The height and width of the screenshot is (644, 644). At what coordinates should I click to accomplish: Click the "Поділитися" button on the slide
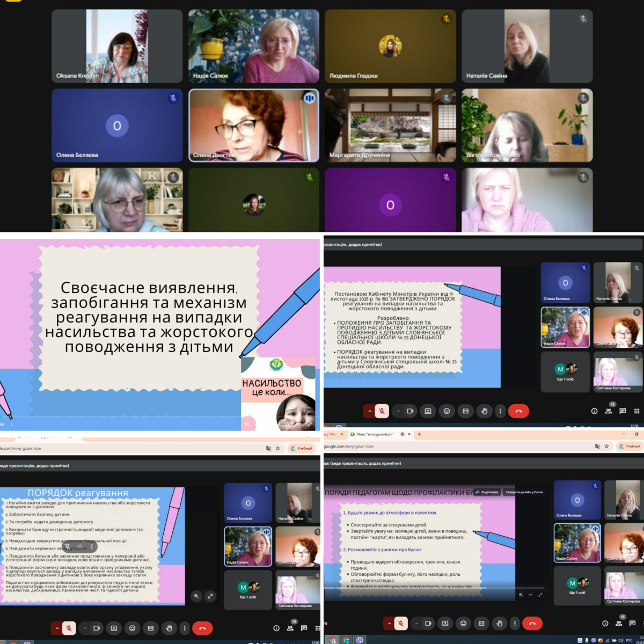tap(487, 492)
